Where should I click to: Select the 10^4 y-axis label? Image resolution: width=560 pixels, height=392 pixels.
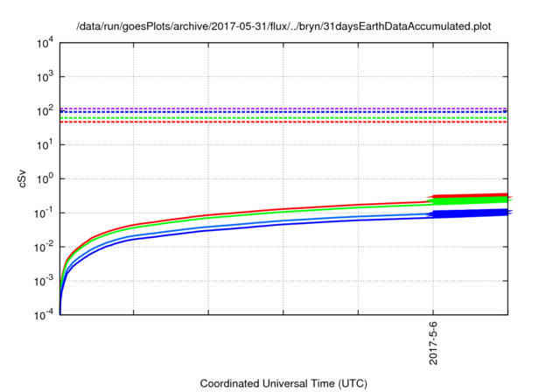tap(45, 45)
